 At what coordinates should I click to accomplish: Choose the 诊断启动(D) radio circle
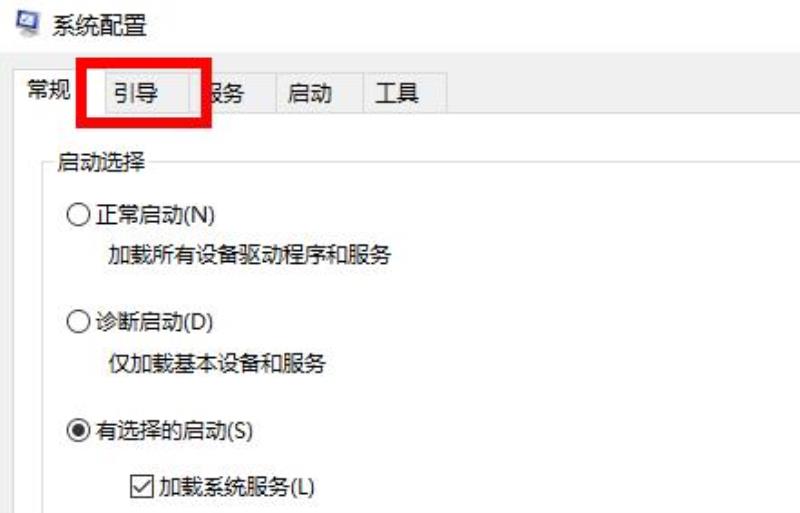(78, 322)
